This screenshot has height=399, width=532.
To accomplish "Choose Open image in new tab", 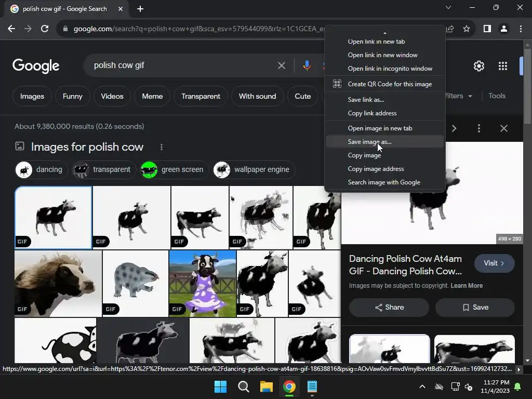I will 385,128.
